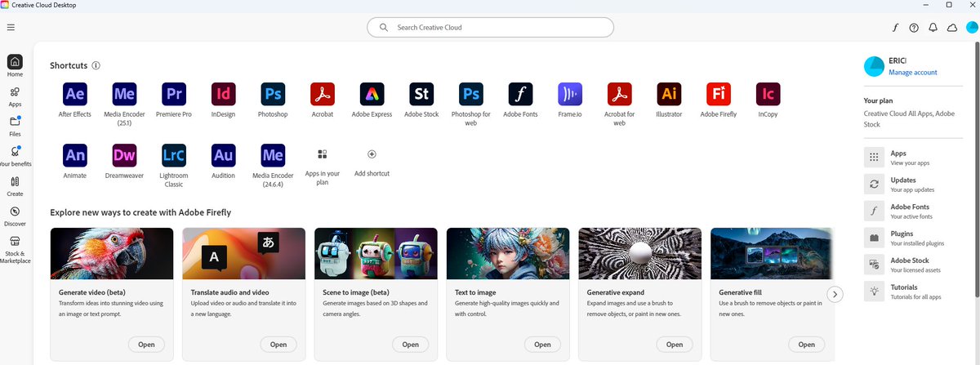This screenshot has height=365, width=980.
Task: Select the robots Scene to image thumbnail
Action: click(376, 254)
